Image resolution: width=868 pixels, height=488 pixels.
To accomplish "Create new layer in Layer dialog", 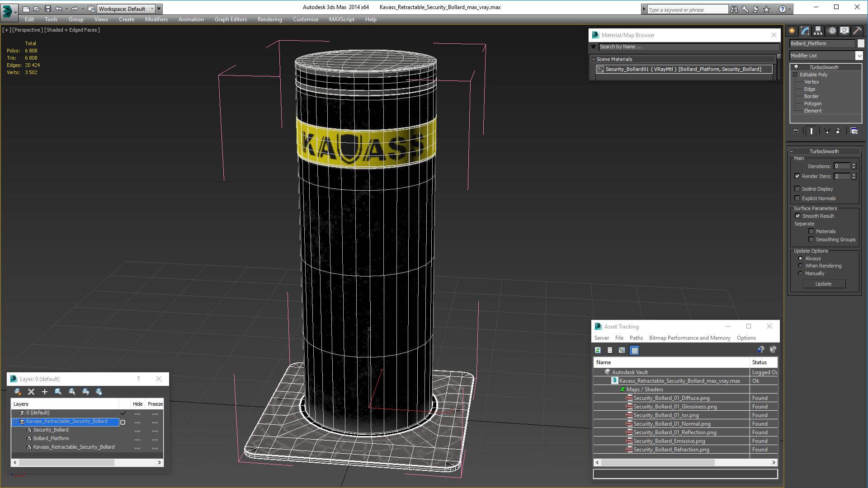I will coord(18,392).
